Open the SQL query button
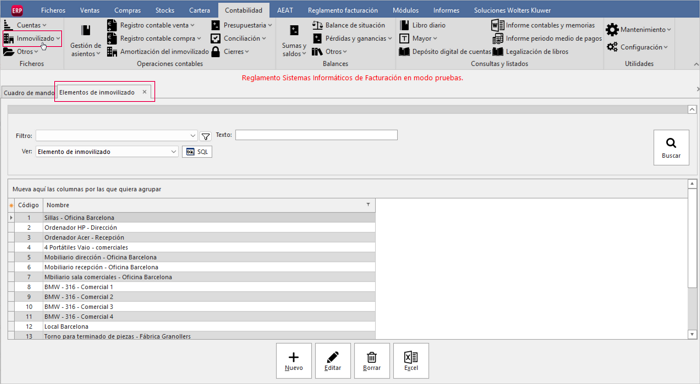 pos(197,152)
